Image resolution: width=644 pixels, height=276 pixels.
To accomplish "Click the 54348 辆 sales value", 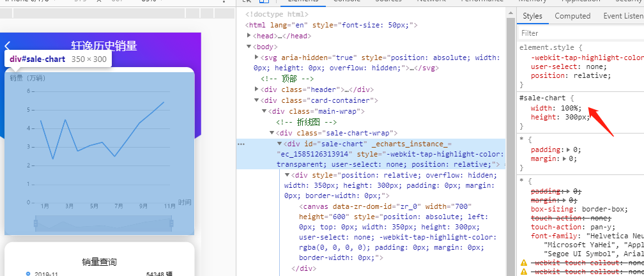I will tap(159, 273).
